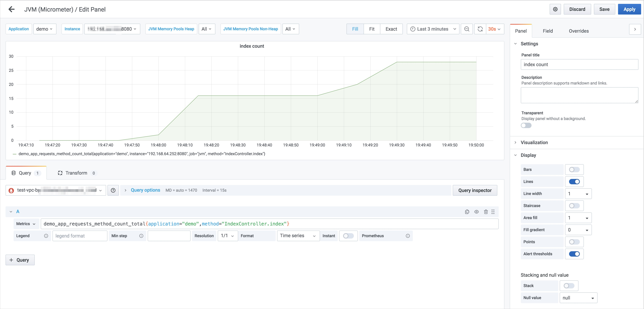Toggle query A visibility eye icon
This screenshot has width=644, height=309.
click(477, 212)
